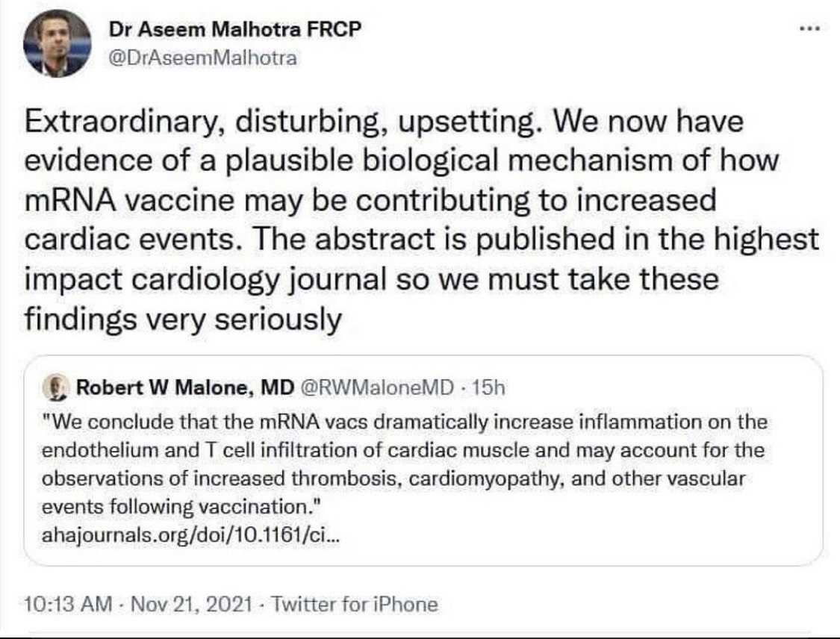The height and width of the screenshot is (639, 840).
Task: Click the 15h quoted tweet timestamp
Action: click(491, 387)
